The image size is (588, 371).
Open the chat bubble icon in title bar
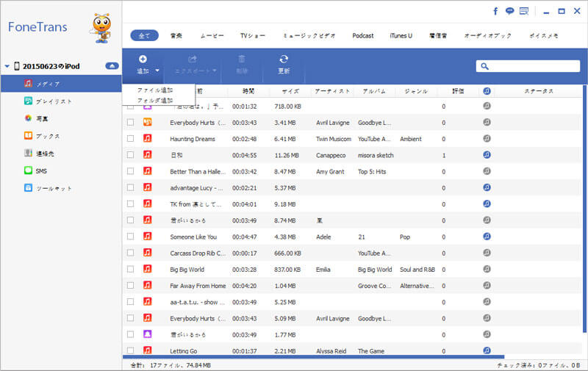pyautogui.click(x=509, y=11)
